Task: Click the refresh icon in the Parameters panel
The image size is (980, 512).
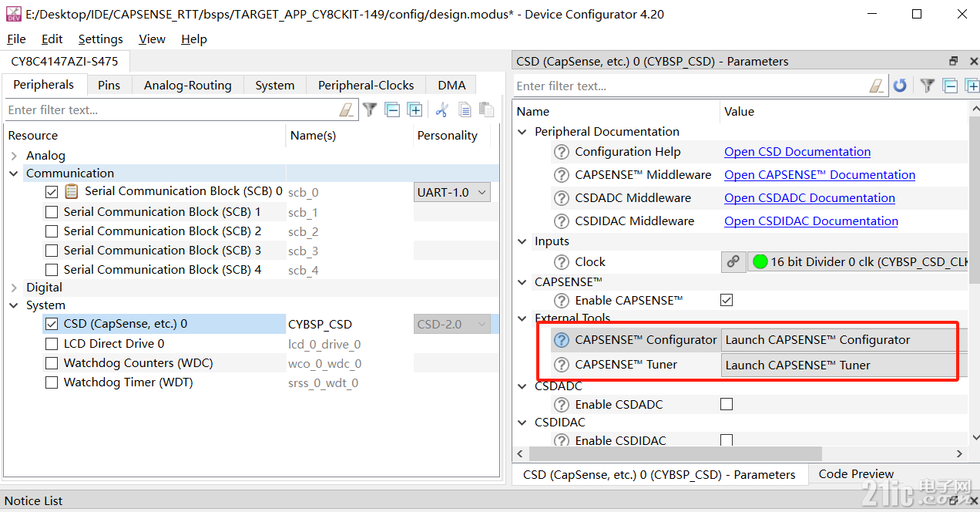Action: tap(900, 85)
